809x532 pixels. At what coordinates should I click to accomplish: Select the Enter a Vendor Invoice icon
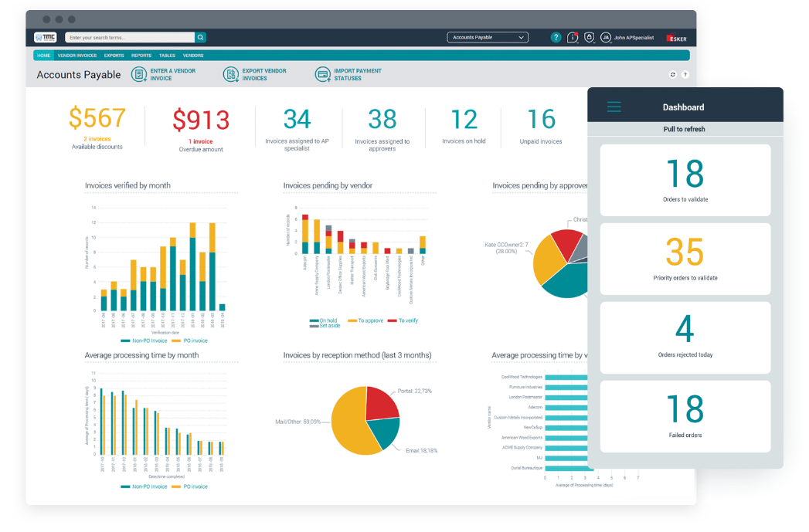(x=140, y=73)
